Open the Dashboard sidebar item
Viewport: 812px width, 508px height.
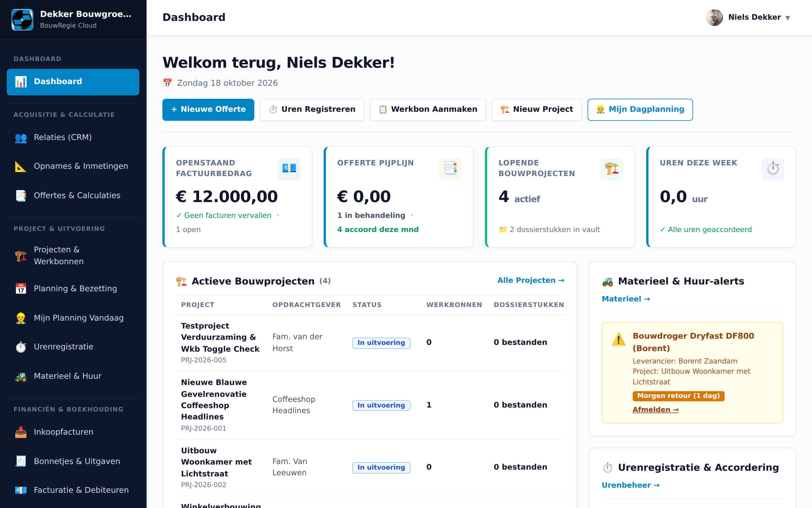[73, 82]
